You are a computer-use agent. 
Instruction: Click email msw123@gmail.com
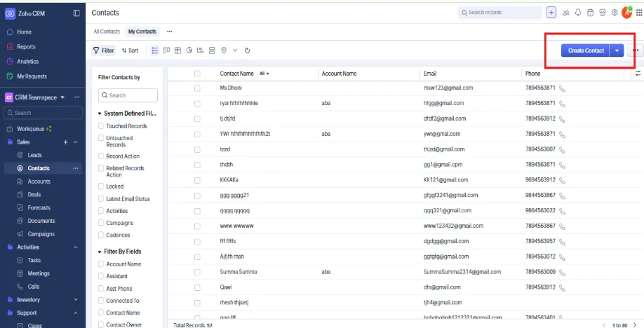[448, 88]
